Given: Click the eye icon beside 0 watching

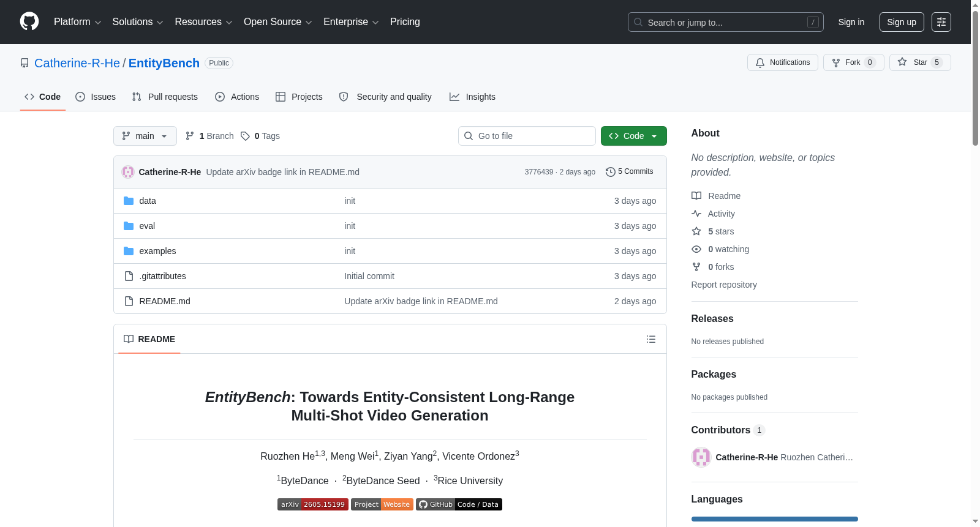Looking at the screenshot, I should (x=696, y=249).
